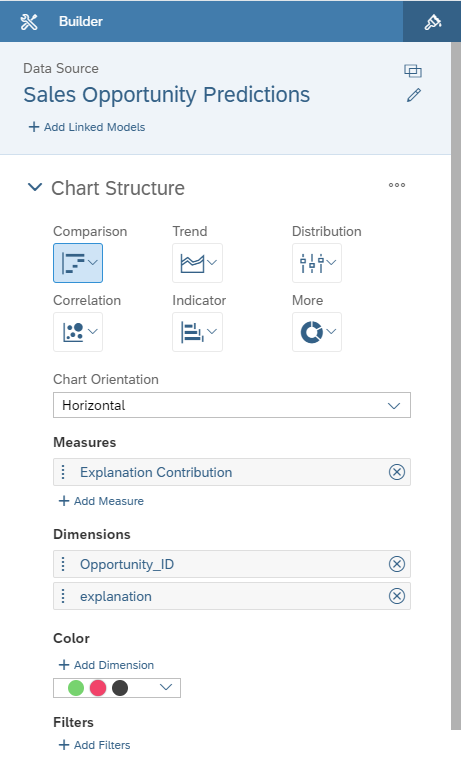Open the Styling panel with the paintbrush icon
This screenshot has width=461, height=760.
coord(432,21)
